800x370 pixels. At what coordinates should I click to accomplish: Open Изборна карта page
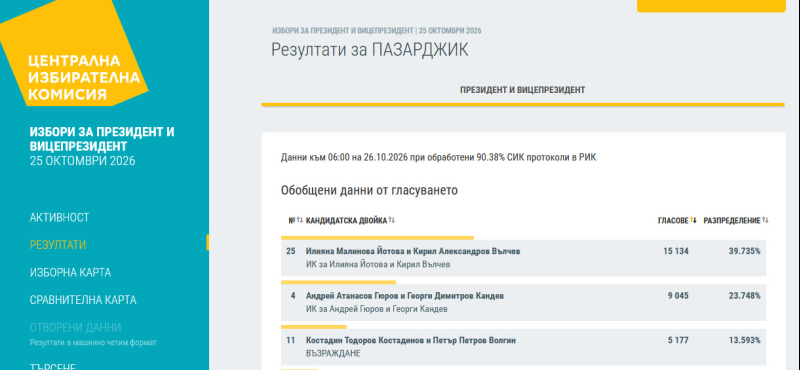pyautogui.click(x=70, y=272)
